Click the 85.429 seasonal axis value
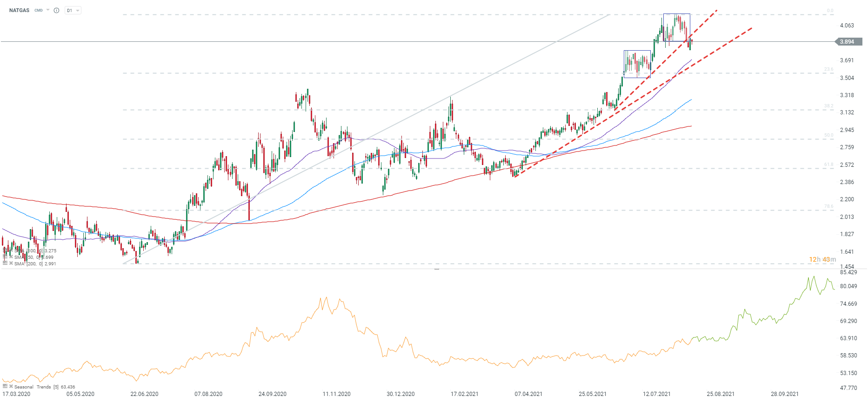Screen dimensions: 868x402 (x=848, y=272)
